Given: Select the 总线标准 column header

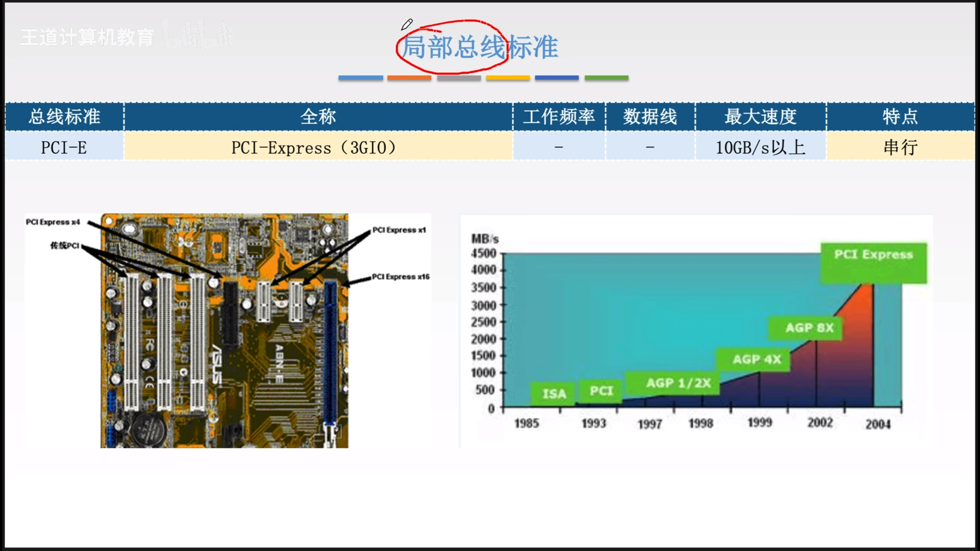Looking at the screenshot, I should pyautogui.click(x=64, y=116).
